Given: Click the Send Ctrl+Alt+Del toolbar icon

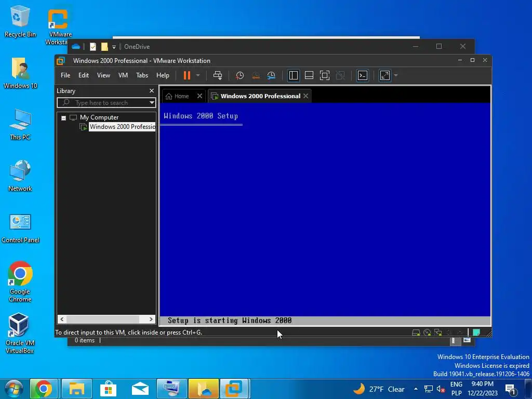Looking at the screenshot, I should click(218, 75).
